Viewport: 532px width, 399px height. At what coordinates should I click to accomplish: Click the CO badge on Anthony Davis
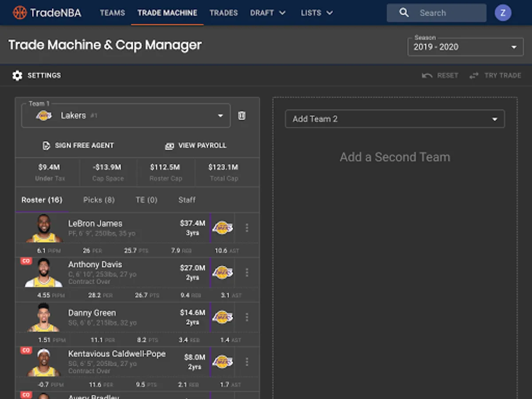point(26,261)
